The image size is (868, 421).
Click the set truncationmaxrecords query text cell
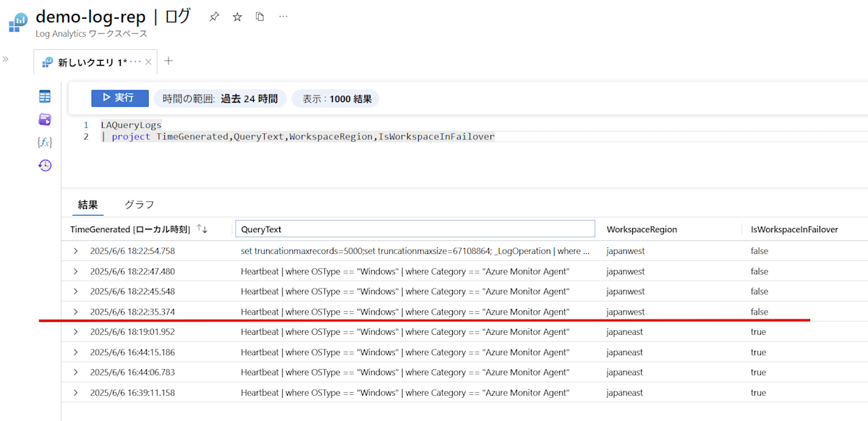[415, 251]
